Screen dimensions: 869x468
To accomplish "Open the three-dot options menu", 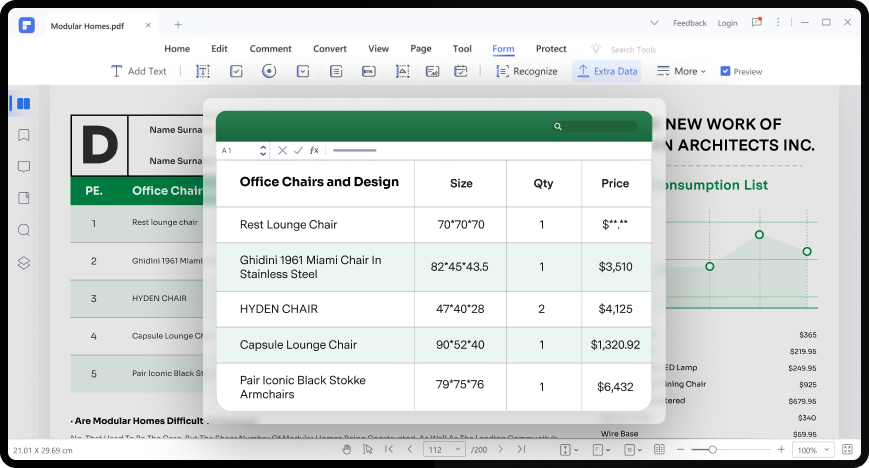I will pos(778,22).
